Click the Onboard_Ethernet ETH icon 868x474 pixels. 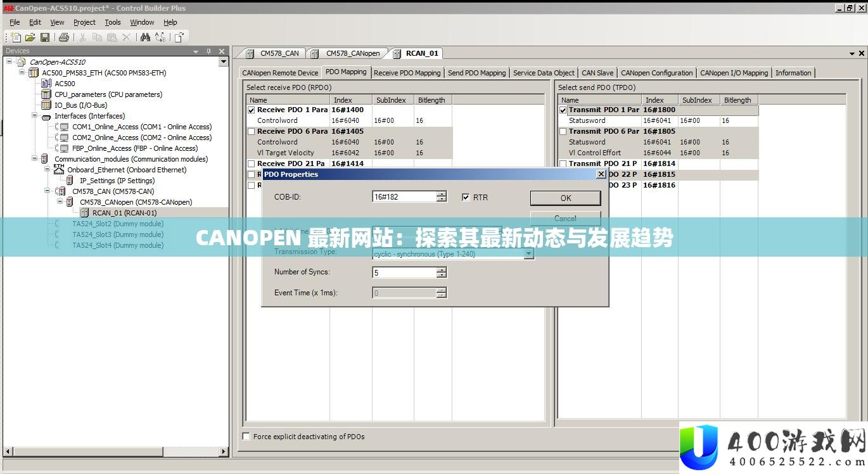click(59, 169)
